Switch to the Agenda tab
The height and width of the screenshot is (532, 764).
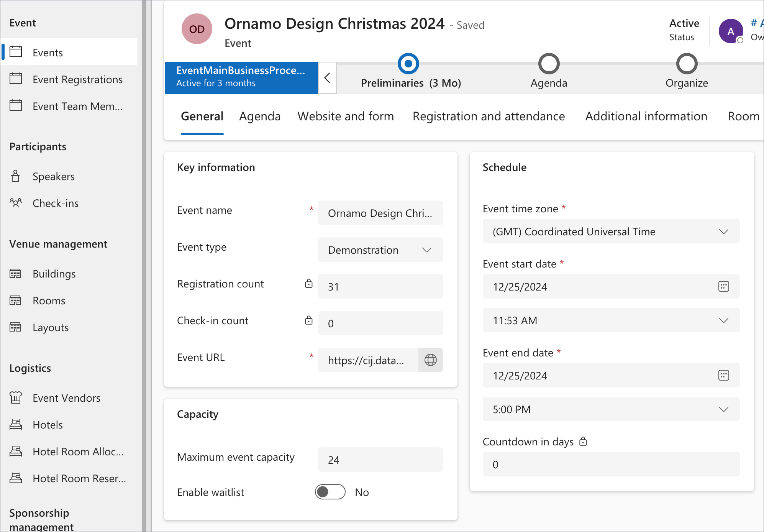pos(260,116)
